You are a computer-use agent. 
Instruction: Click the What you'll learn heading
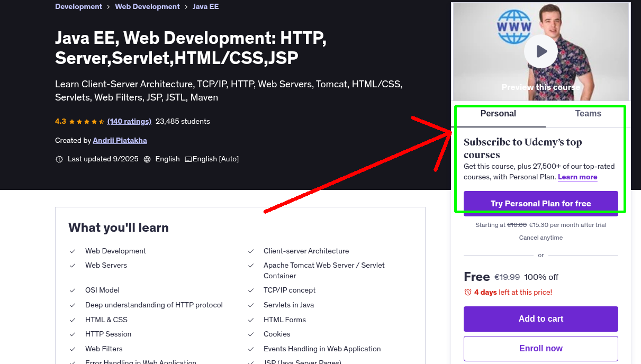tap(119, 228)
